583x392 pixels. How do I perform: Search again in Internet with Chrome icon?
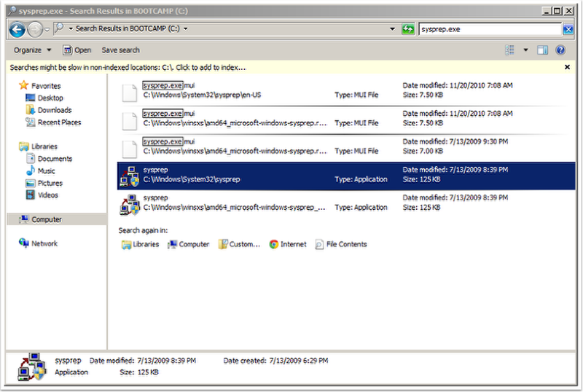coord(288,245)
